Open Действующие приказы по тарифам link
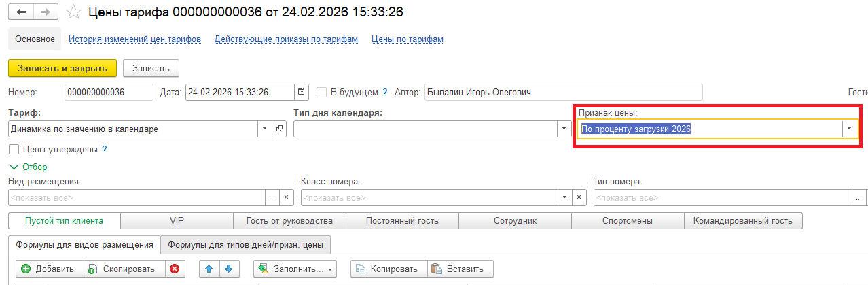 [286, 39]
